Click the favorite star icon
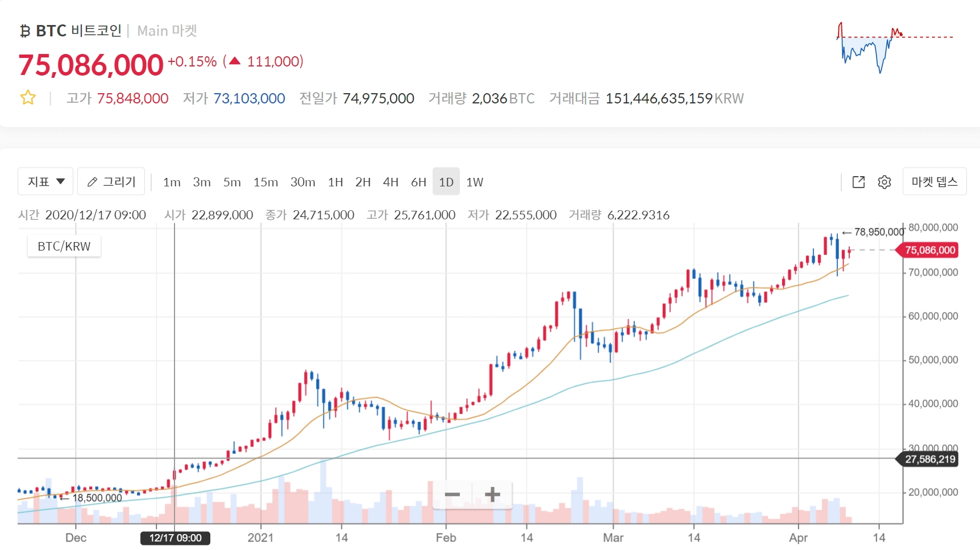 pos(28,98)
